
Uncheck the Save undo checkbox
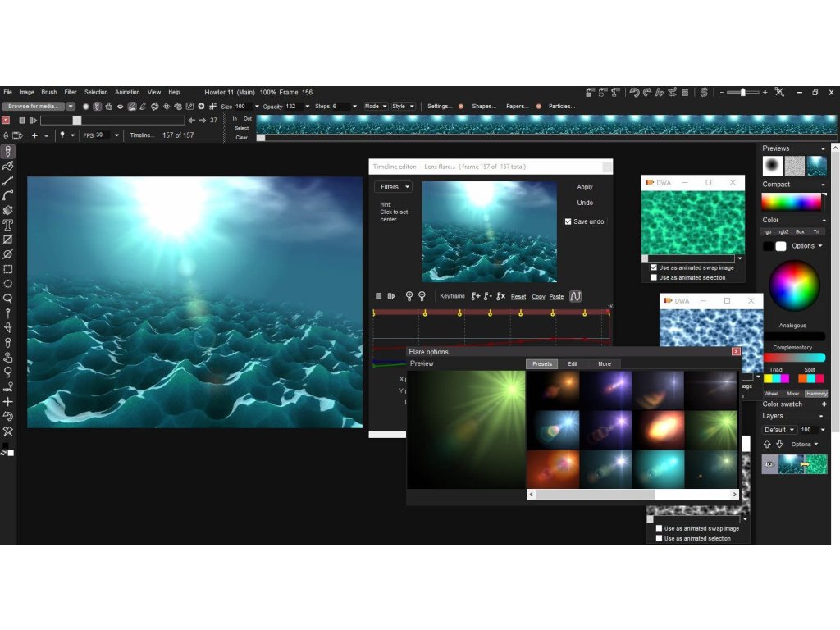point(568,221)
